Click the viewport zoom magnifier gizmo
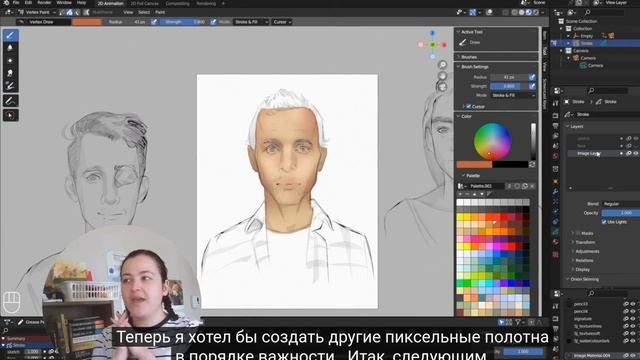 click(442, 65)
